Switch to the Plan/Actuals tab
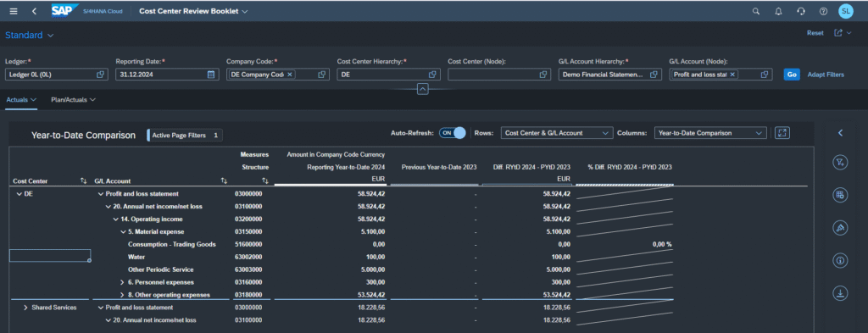The height and width of the screenshot is (333, 868). click(x=73, y=100)
